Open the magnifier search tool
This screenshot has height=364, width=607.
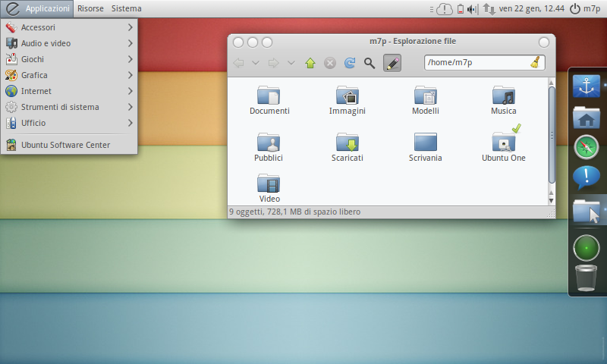pos(370,63)
